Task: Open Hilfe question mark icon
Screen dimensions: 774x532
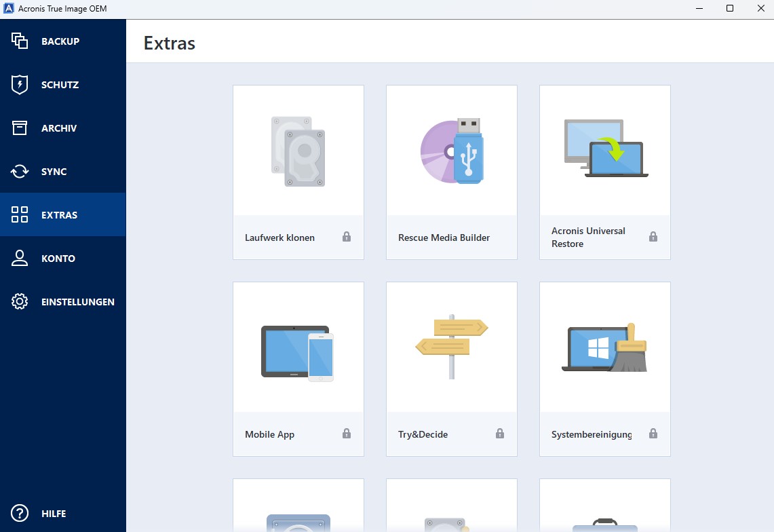Action: [x=20, y=514]
